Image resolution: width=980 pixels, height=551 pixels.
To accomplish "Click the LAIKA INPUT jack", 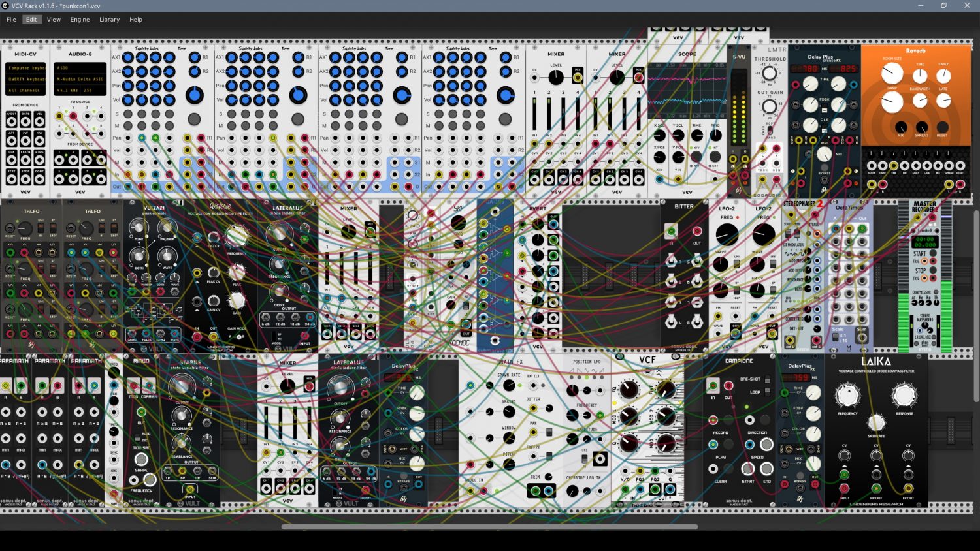I will pos(844,488).
